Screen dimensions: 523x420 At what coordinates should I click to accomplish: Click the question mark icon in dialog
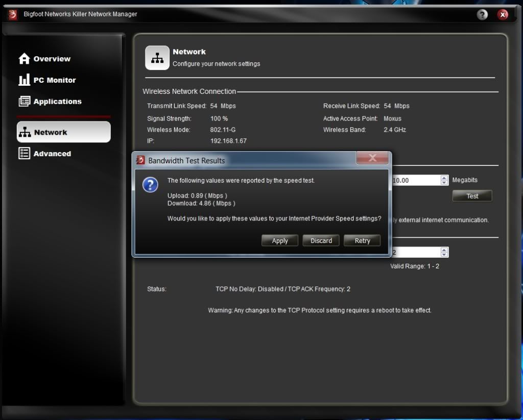(150, 185)
